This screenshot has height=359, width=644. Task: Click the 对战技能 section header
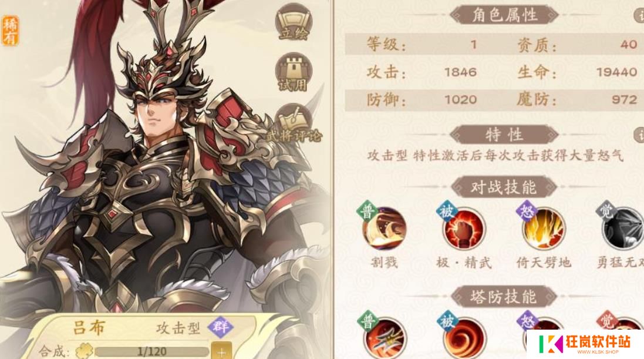(504, 187)
